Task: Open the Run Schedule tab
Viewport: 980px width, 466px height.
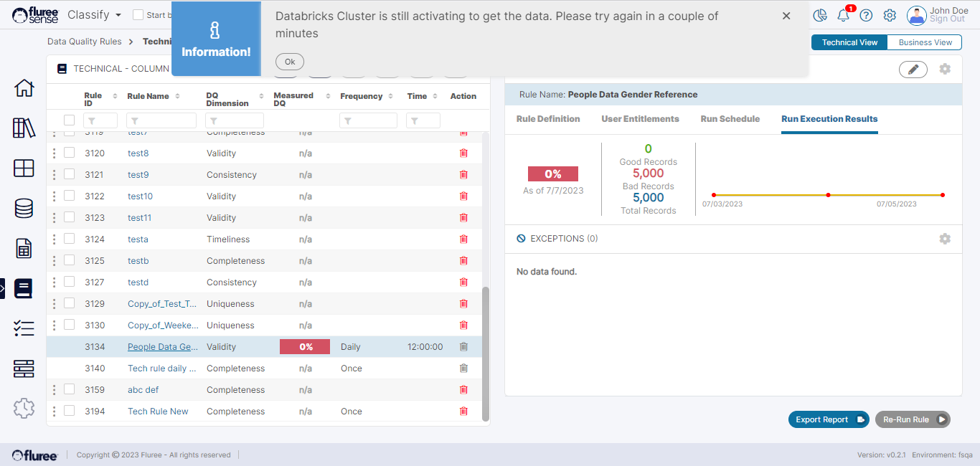Action: coord(730,119)
